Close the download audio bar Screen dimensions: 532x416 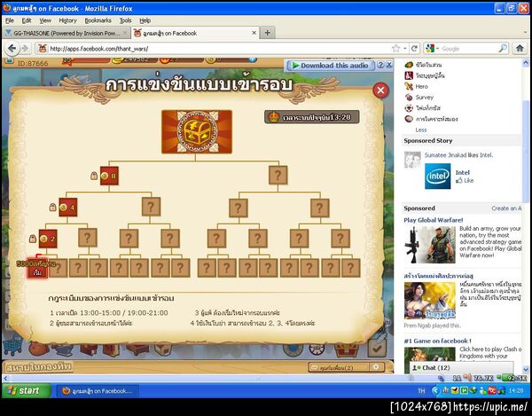pyautogui.click(x=389, y=65)
